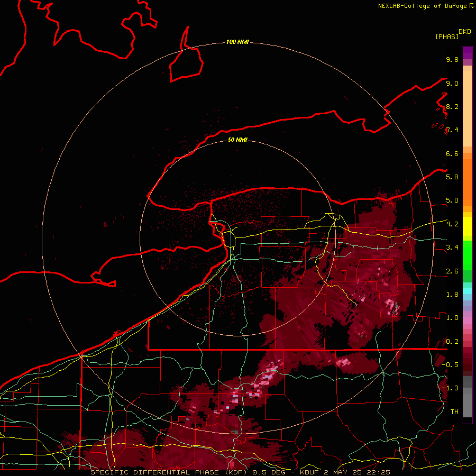Pick the purple segment atop the color bar
This screenshot has width=476, height=476.
[x=467, y=53]
